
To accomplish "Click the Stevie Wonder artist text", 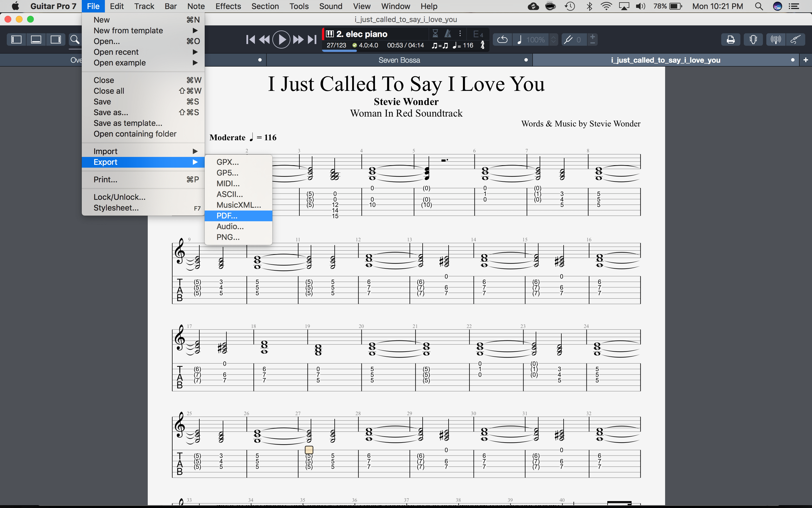I will (x=406, y=102).
